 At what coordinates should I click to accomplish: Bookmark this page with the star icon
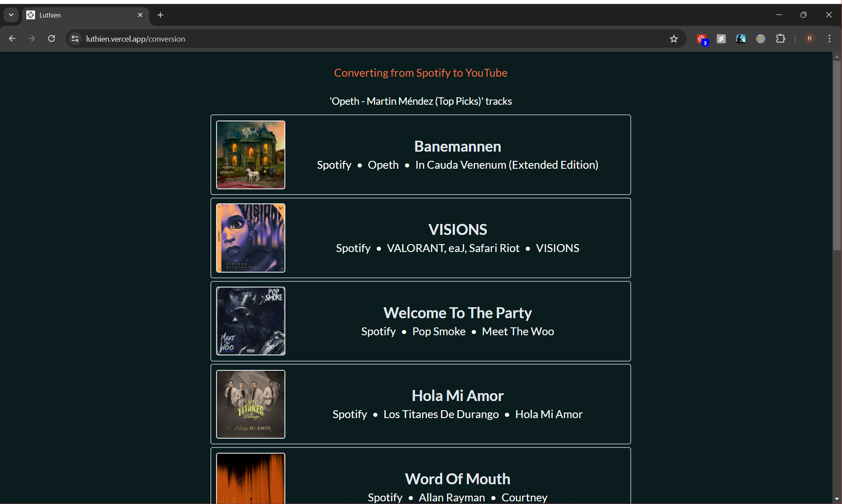(674, 39)
